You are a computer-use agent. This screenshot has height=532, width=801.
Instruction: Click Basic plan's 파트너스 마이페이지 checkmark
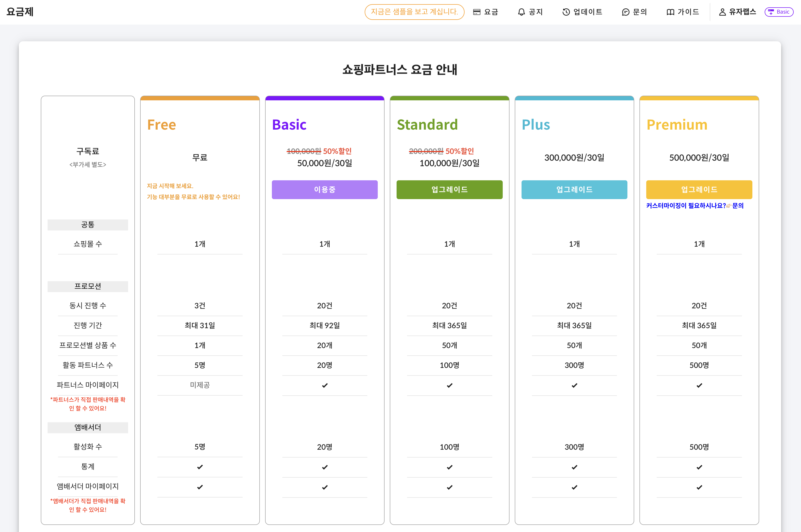click(324, 385)
